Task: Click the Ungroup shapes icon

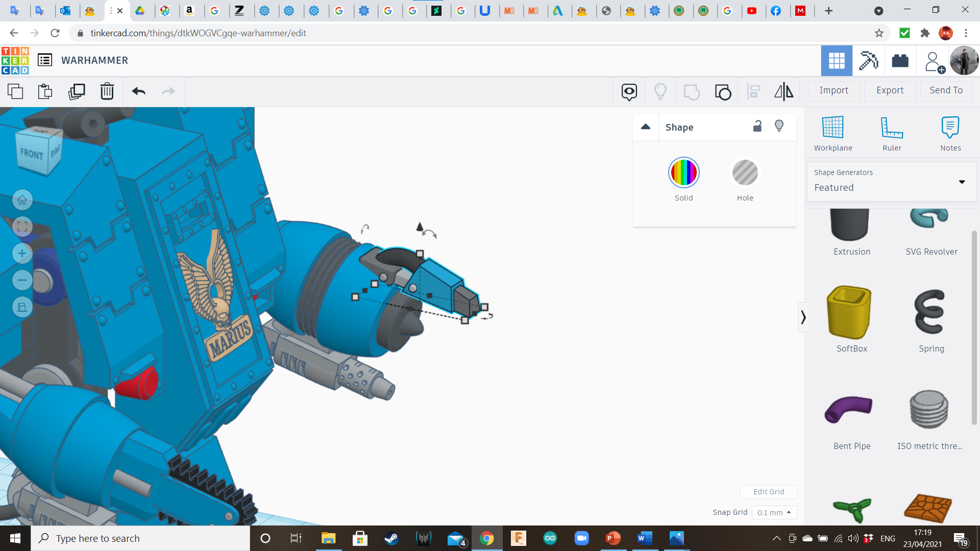Action: point(723,92)
